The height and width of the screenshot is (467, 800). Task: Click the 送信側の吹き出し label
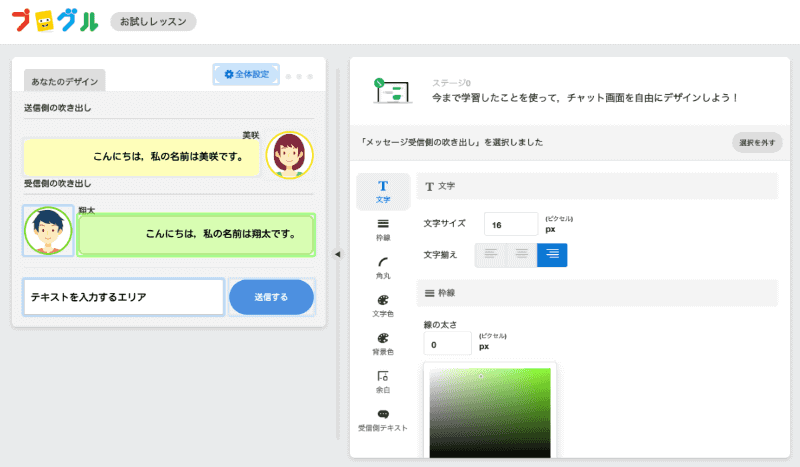(x=58, y=108)
